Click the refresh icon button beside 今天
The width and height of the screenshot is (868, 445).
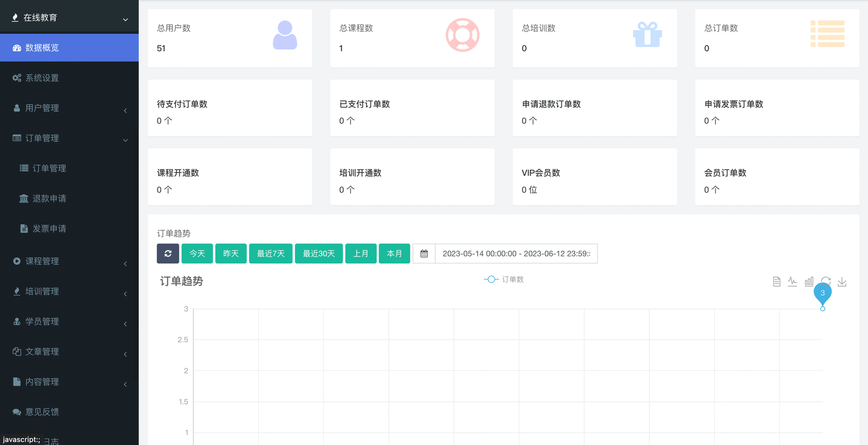(168, 254)
